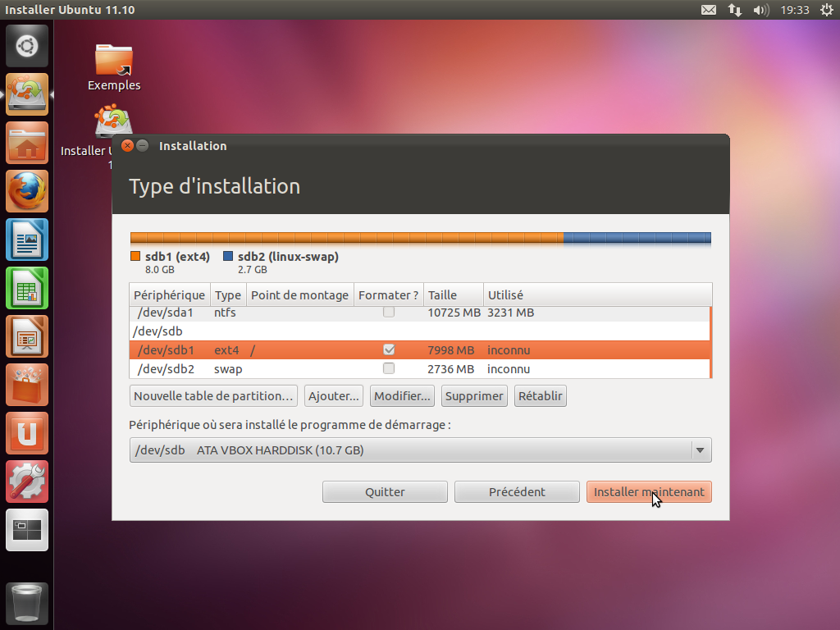
Task: Open the clock menu showing 19:33
Action: pos(795,10)
